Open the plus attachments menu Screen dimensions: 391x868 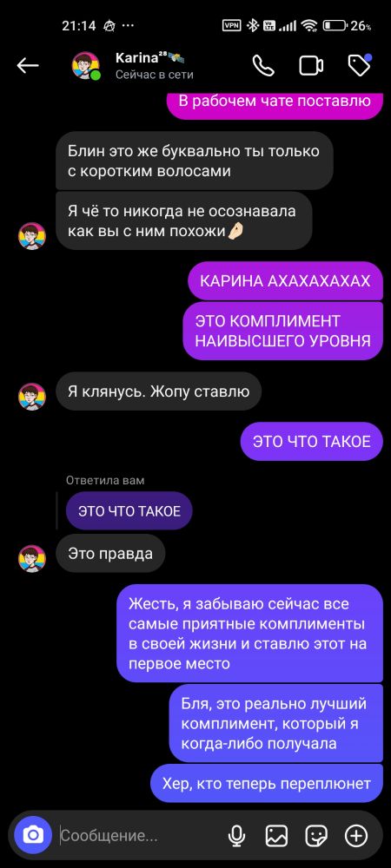coord(356,836)
